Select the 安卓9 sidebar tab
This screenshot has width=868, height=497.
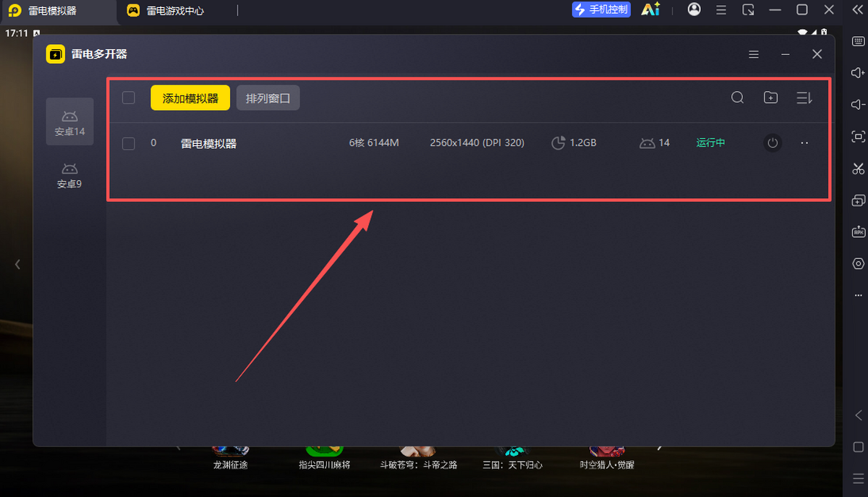(69, 175)
